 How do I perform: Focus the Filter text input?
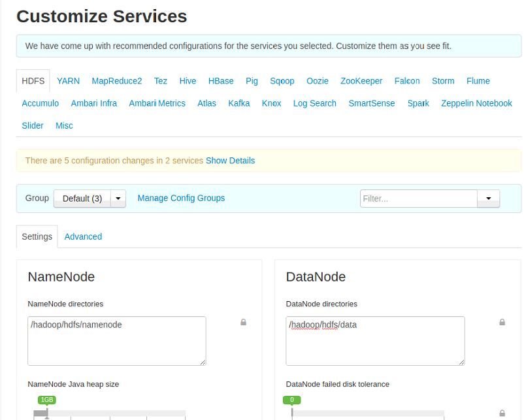[x=419, y=199]
